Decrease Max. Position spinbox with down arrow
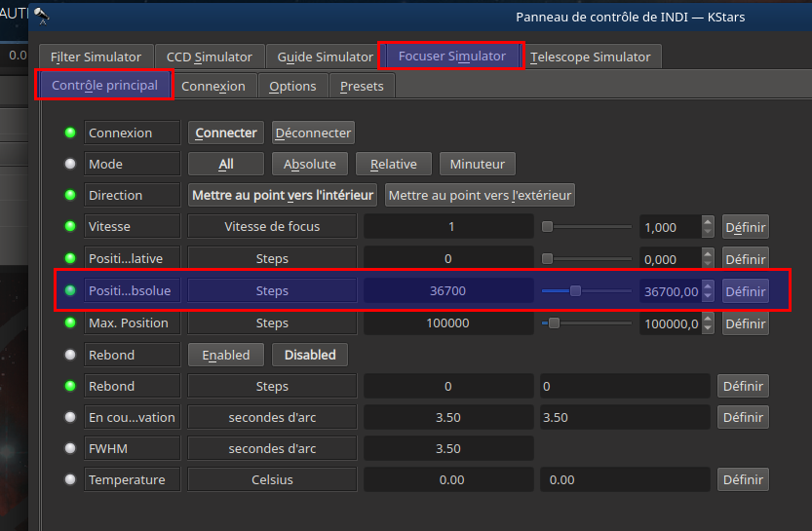 click(708, 328)
